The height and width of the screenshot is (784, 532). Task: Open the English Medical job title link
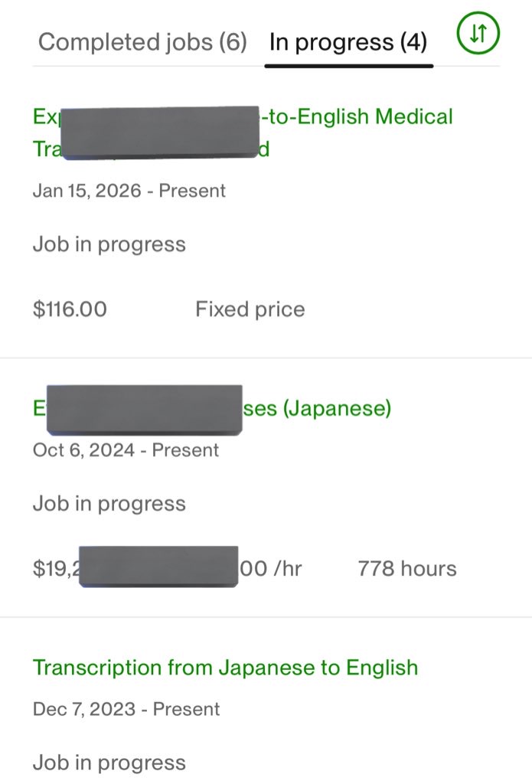coord(357,116)
